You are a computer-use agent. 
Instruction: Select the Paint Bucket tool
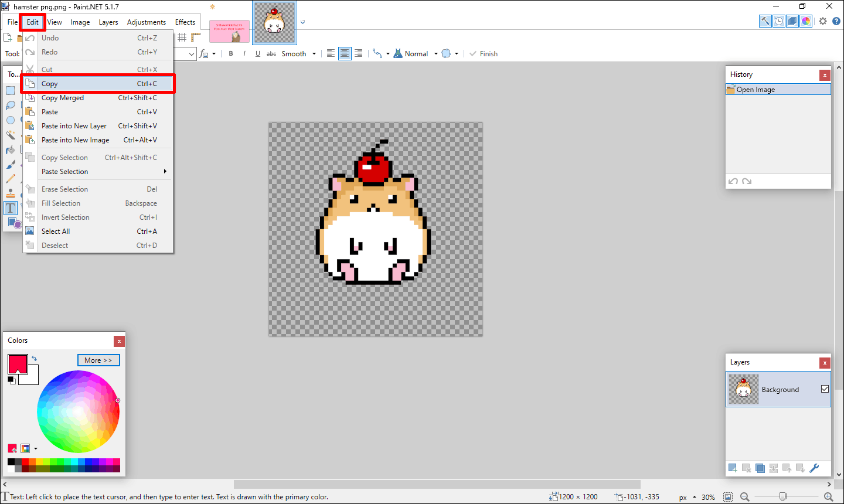pyautogui.click(x=11, y=149)
